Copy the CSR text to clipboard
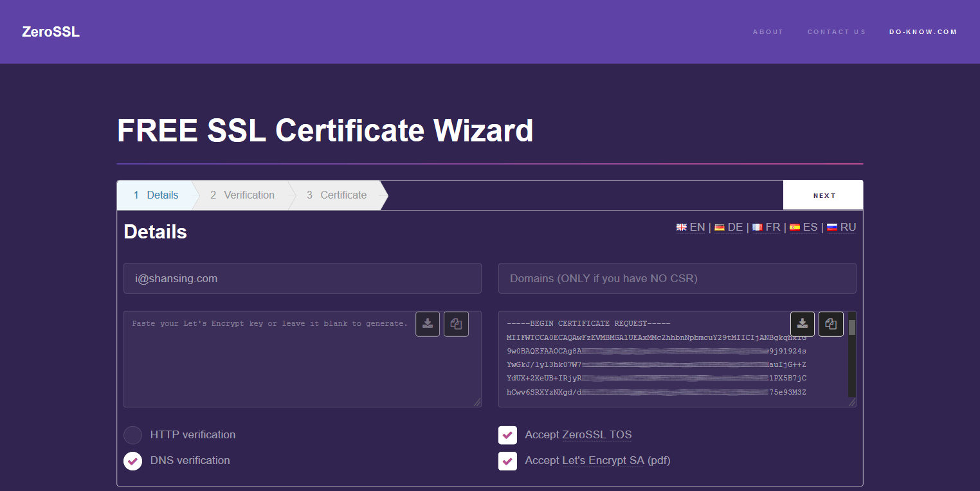The height and width of the screenshot is (491, 980). (x=831, y=324)
